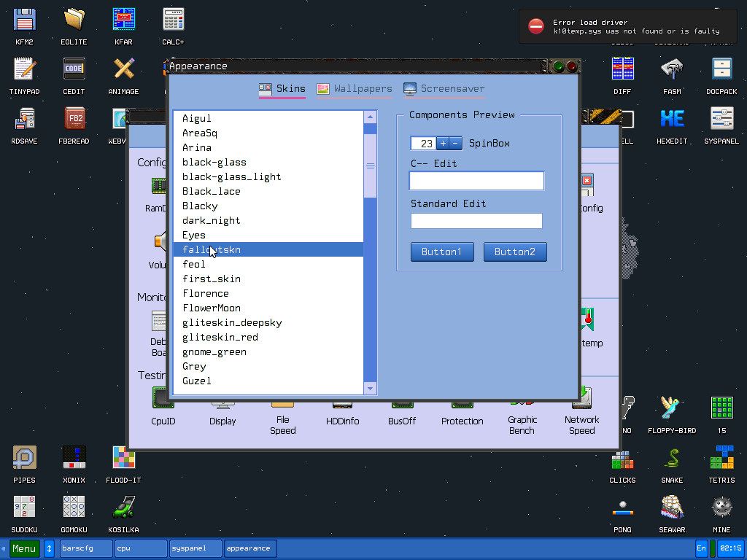The image size is (747, 560).
Task: Open the Floppy-Bird game icon
Action: pos(672,408)
